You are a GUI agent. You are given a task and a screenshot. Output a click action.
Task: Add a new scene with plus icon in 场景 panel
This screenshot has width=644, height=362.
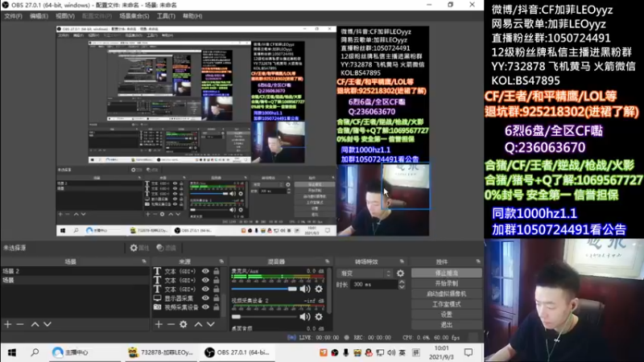8,324
